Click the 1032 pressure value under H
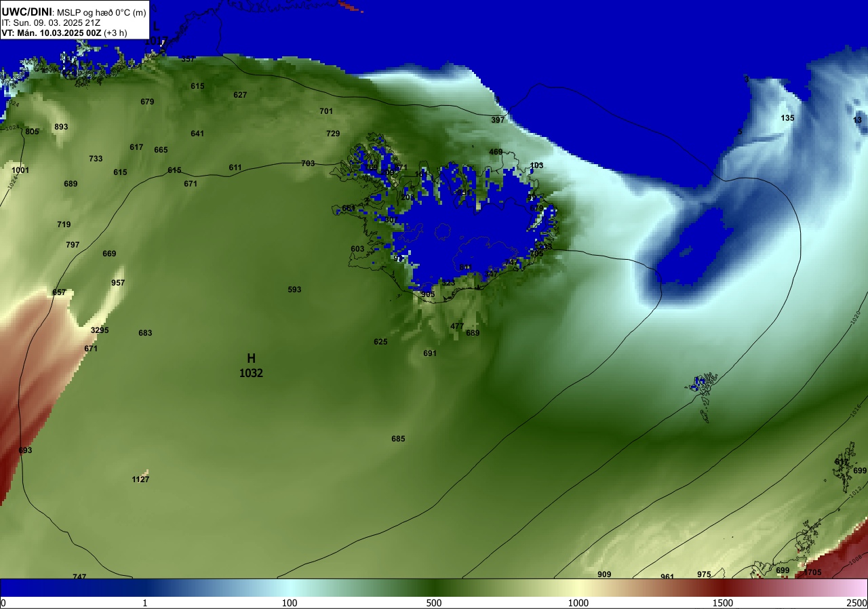 pos(251,373)
